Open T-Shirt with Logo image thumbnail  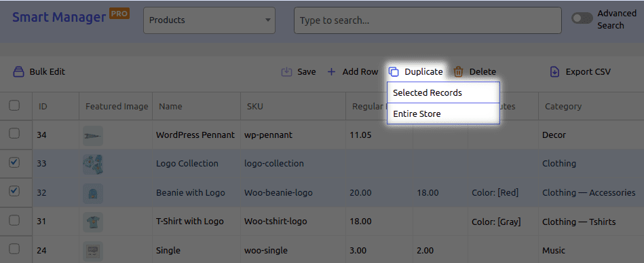tap(93, 222)
